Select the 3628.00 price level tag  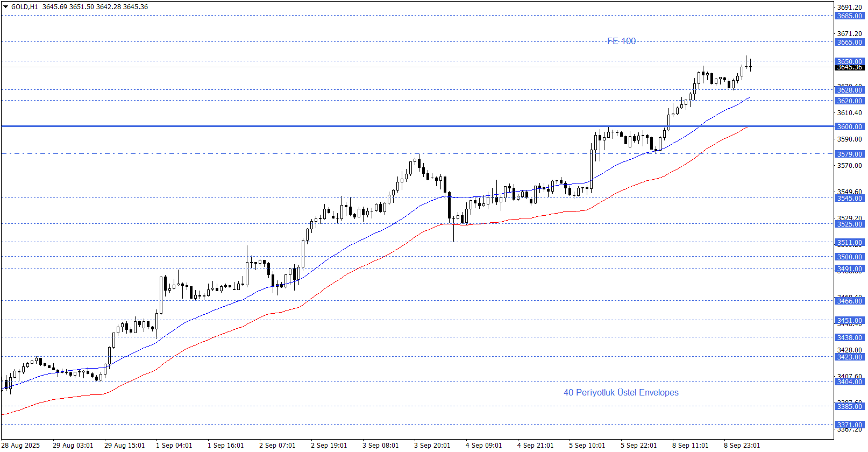(x=849, y=90)
